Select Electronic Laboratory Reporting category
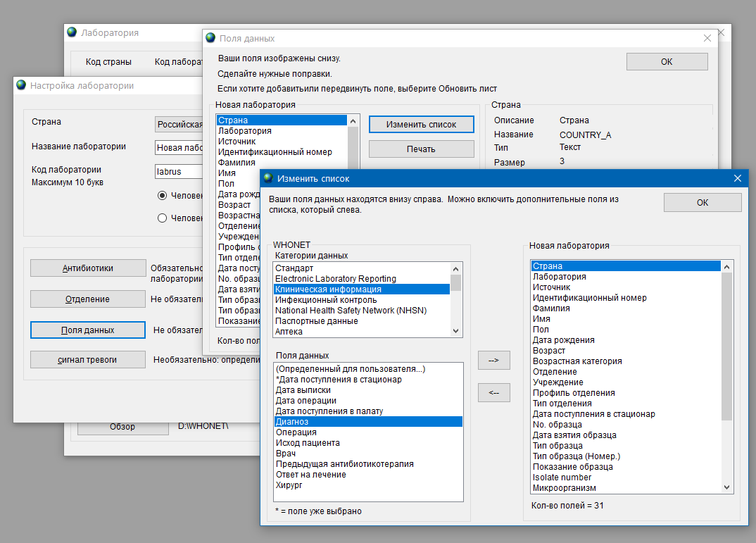This screenshot has width=756, height=543. 362,279
